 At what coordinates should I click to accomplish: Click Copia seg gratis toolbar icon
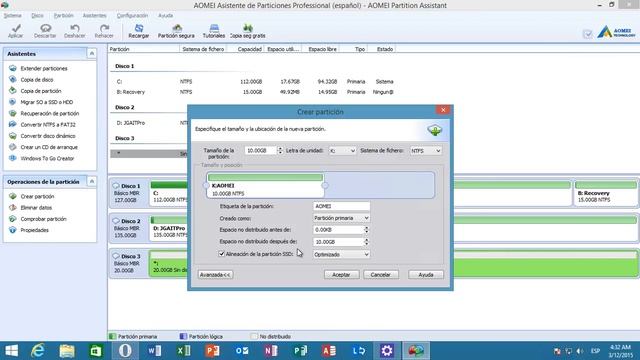(248, 31)
